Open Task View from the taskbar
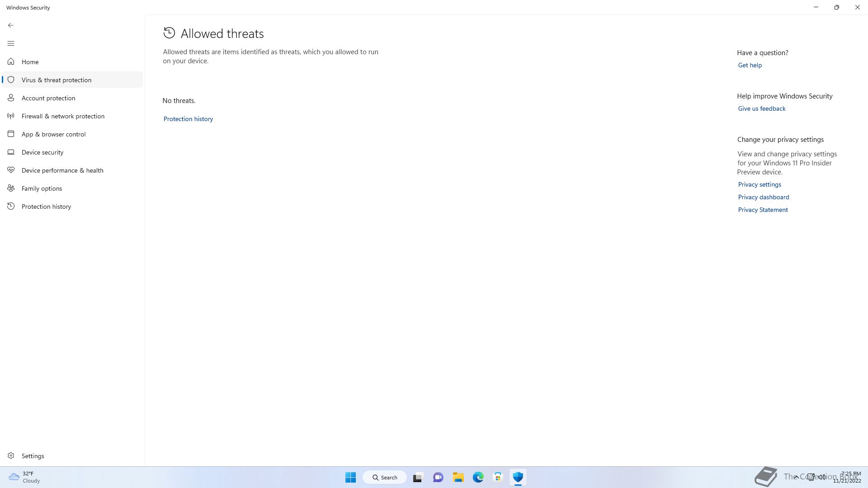This screenshot has width=868, height=488. point(418,477)
